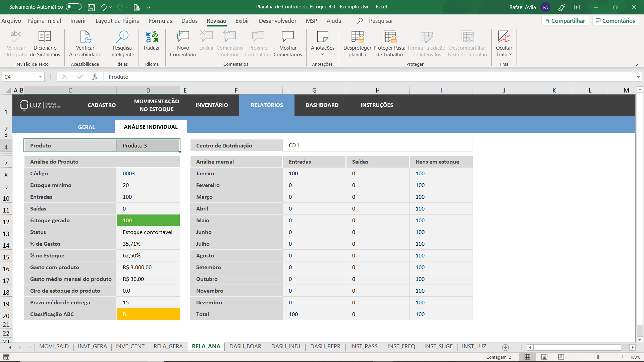The height and width of the screenshot is (362, 644).
Task: Click the DASHBOARD navigation button
Action: 322,105
